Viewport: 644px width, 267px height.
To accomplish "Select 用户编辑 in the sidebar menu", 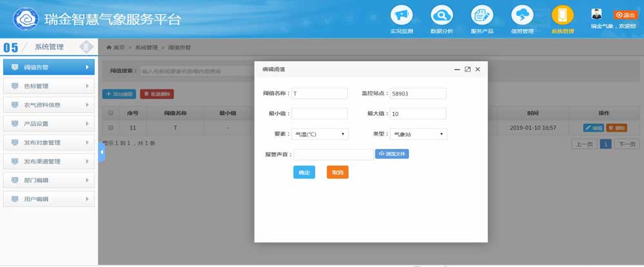I will (49, 199).
